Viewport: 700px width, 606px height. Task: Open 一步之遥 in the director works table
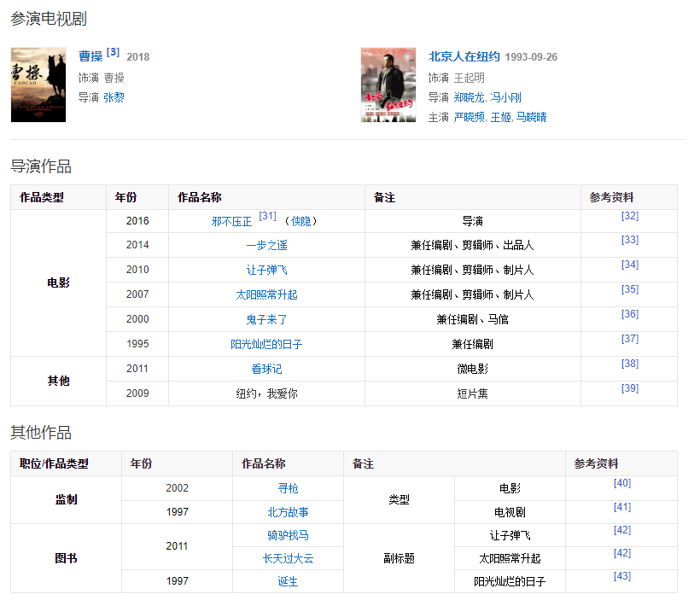(x=266, y=246)
